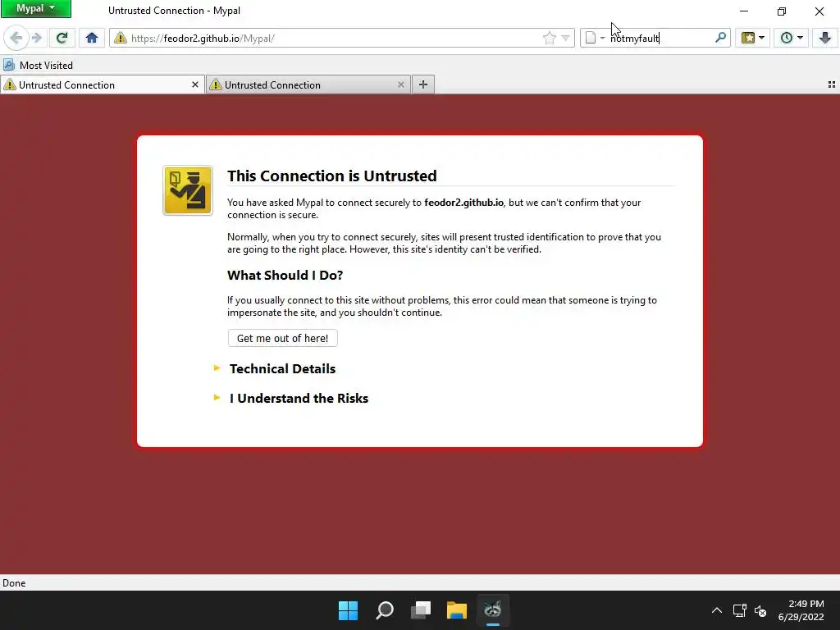
Task: Show all tabs via grid icon
Action: click(832, 84)
